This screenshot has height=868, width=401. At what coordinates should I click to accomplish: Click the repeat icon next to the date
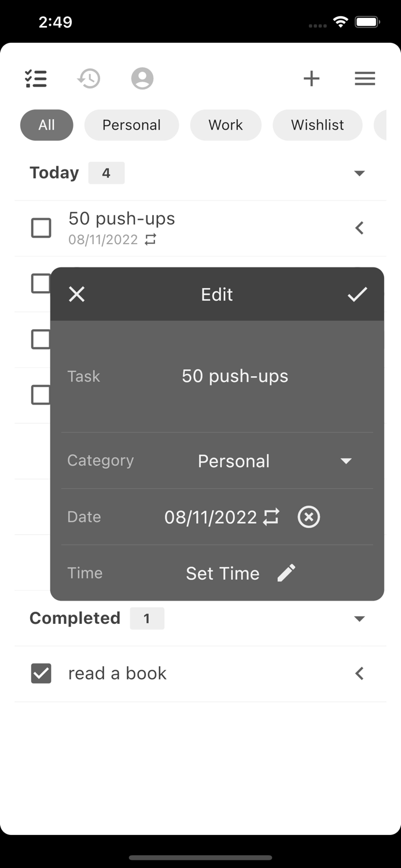pos(271,517)
